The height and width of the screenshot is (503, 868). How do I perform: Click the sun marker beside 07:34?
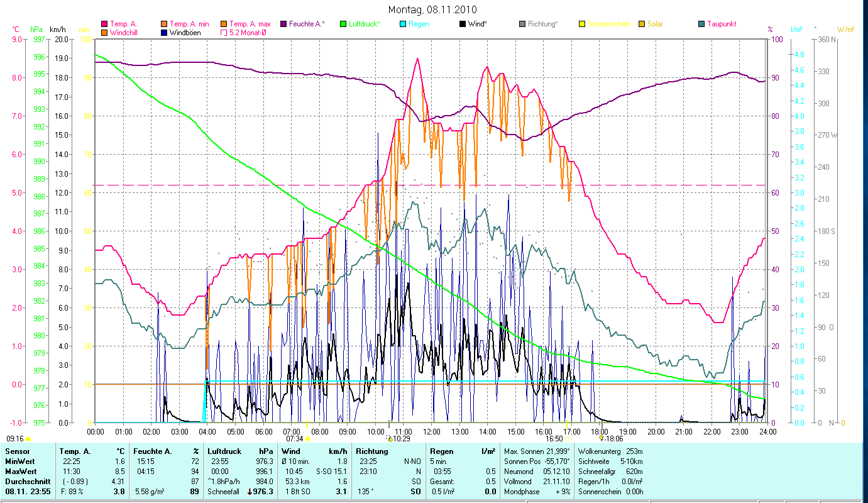pyautogui.click(x=307, y=439)
